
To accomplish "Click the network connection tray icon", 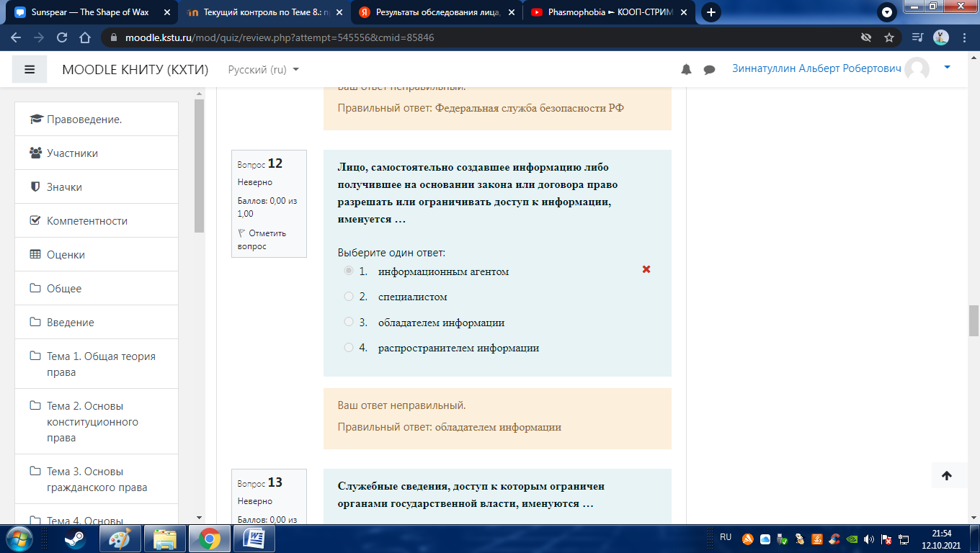I will tap(904, 539).
